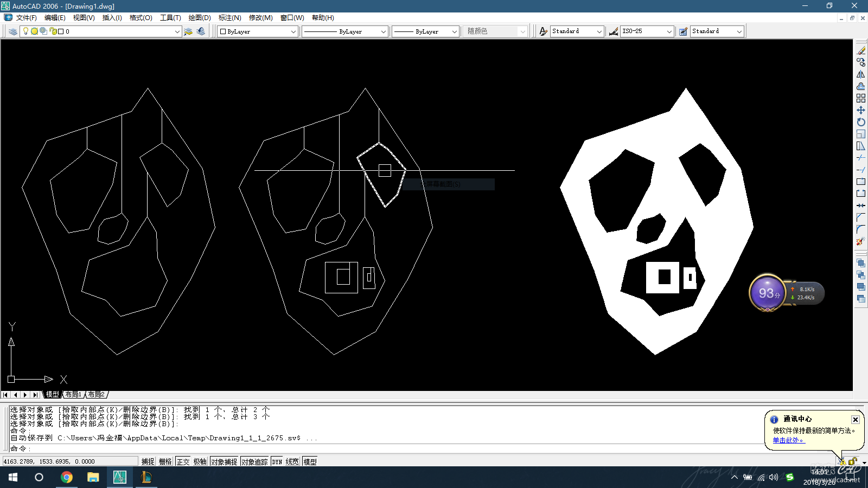Viewport: 868px width, 488px height.
Task: Expand the table style Standard dropdown
Action: coord(739,31)
